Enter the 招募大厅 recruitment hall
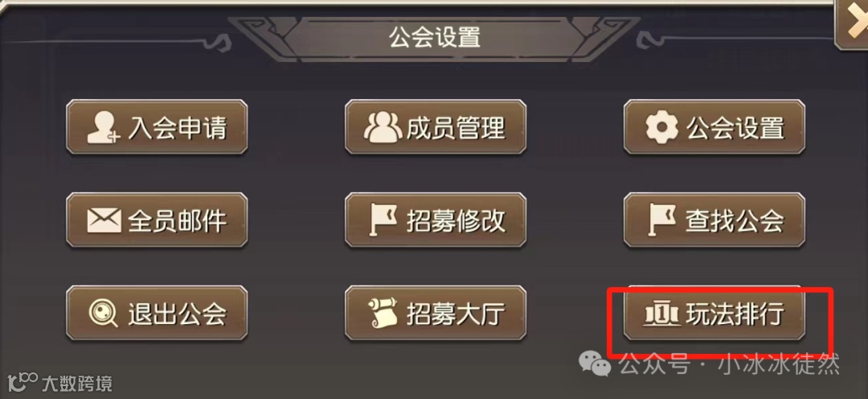Viewport: 868px width, 399px height. coord(436,313)
